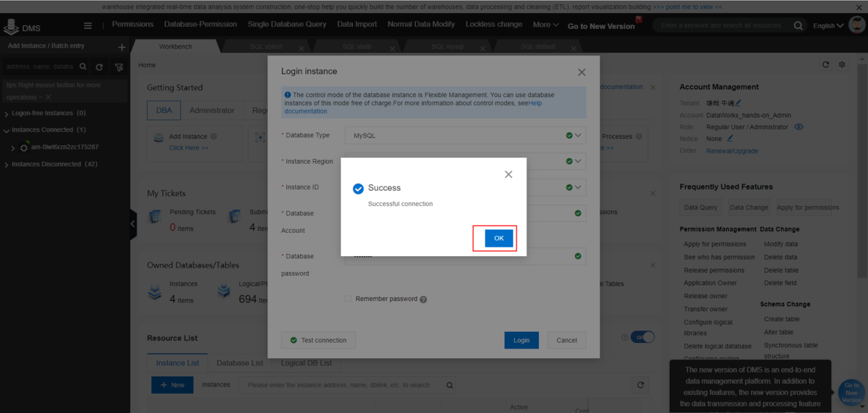Click Go to New Version link
This screenshot has height=413, width=868.
click(x=601, y=26)
